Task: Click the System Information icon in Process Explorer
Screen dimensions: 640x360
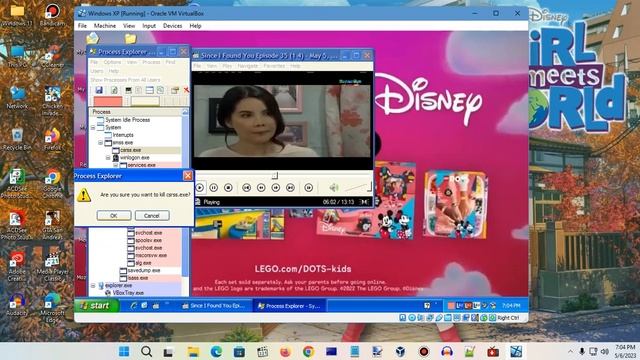Action: (128, 90)
